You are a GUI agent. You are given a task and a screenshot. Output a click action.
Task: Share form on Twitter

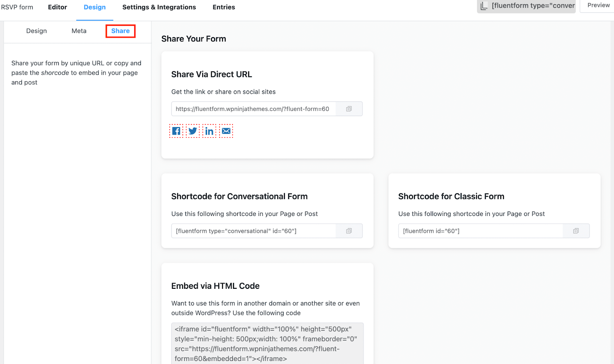(193, 131)
